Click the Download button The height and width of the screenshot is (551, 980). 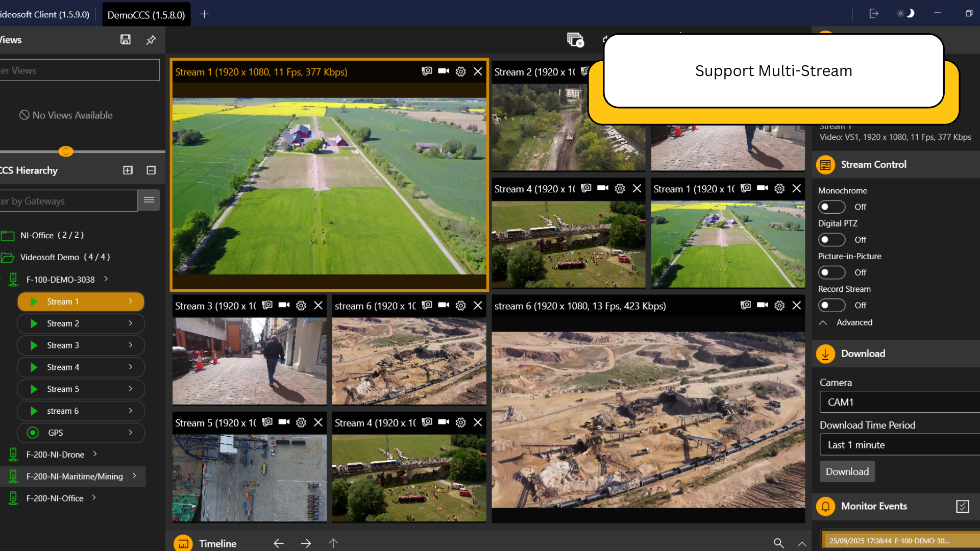847,471
